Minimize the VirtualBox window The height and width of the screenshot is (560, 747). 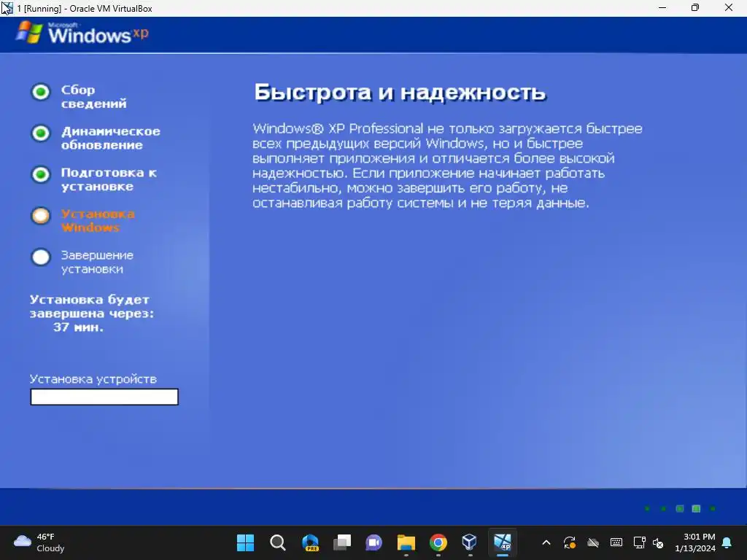(662, 8)
